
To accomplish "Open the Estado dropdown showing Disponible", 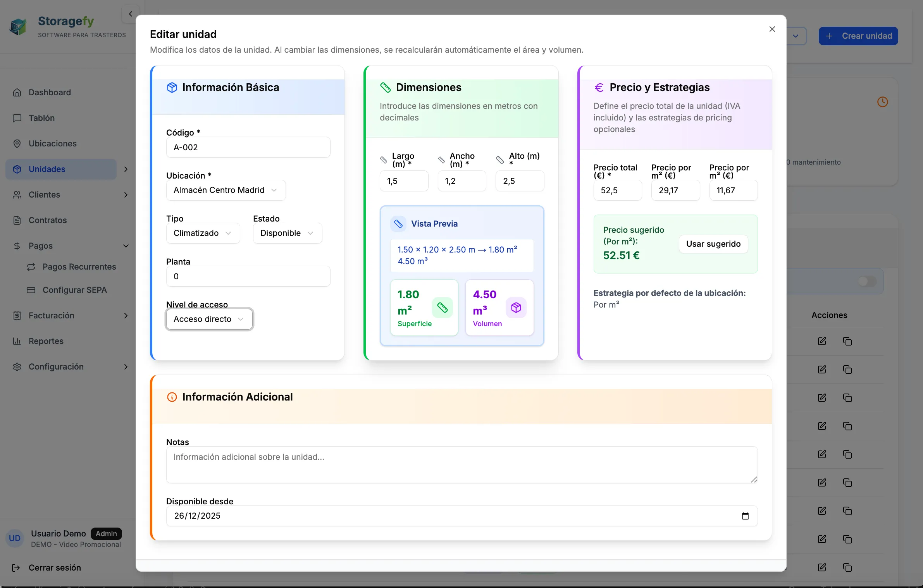I will coord(287,233).
